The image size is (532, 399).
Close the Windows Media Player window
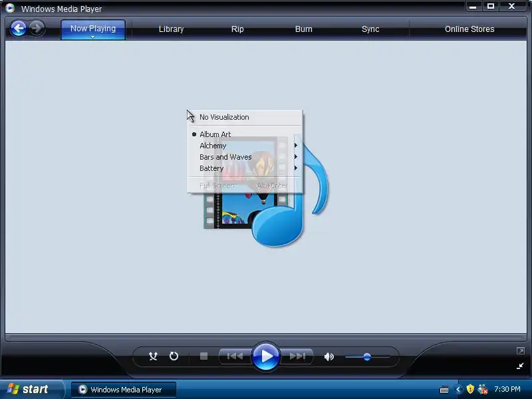tap(512, 6)
